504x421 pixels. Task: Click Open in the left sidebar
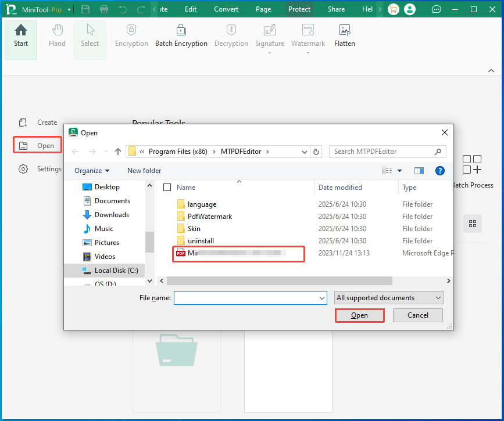38,146
